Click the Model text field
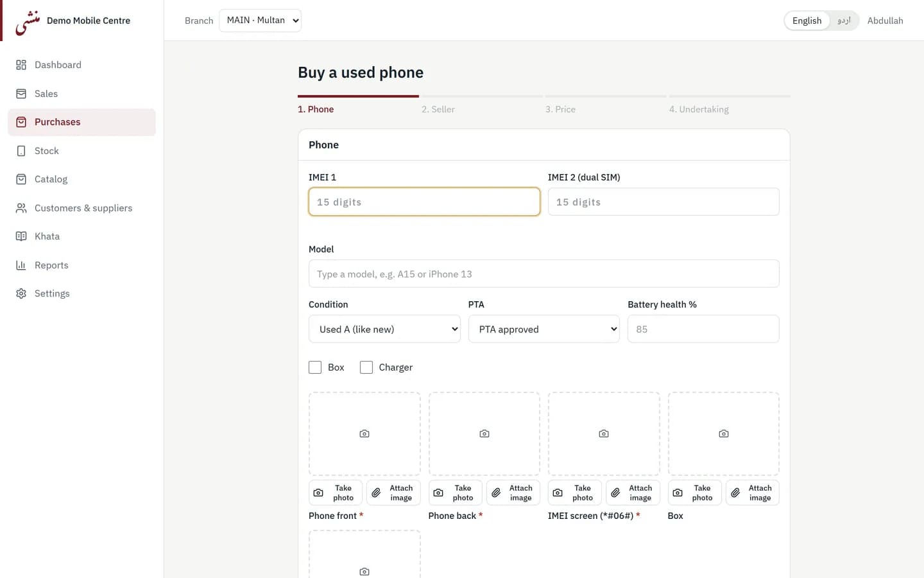This screenshot has height=578, width=924. tap(544, 274)
